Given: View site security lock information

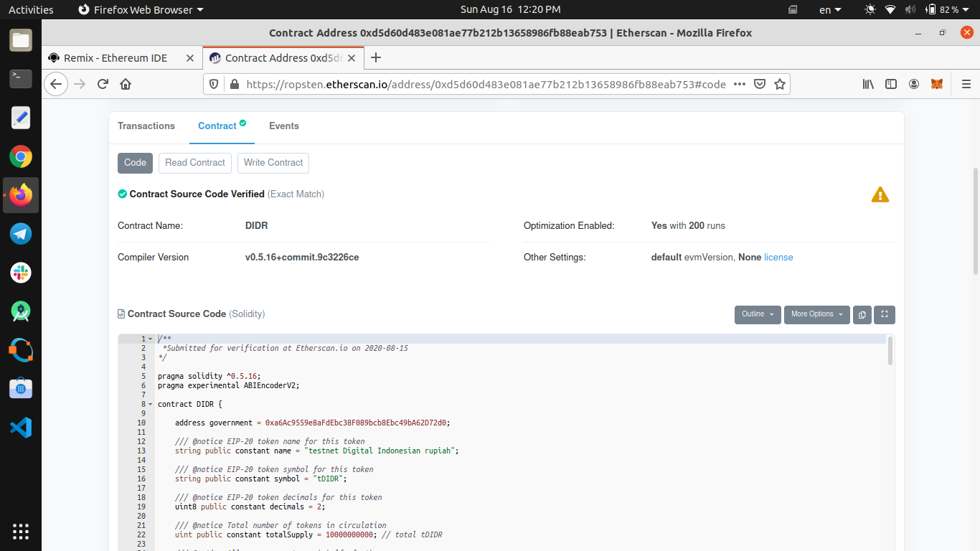Looking at the screenshot, I should (233, 84).
